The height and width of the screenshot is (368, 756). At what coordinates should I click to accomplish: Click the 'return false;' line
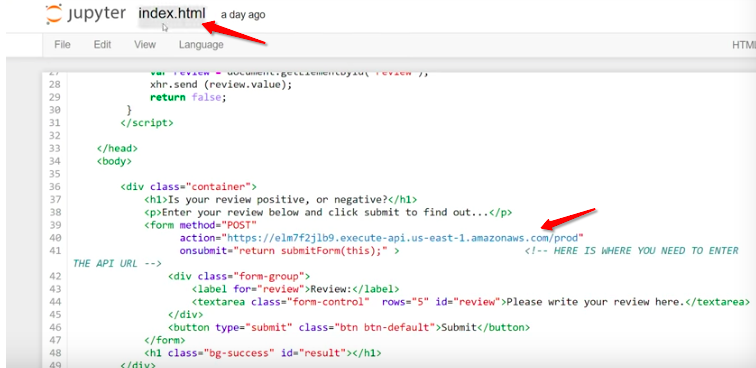pos(188,97)
